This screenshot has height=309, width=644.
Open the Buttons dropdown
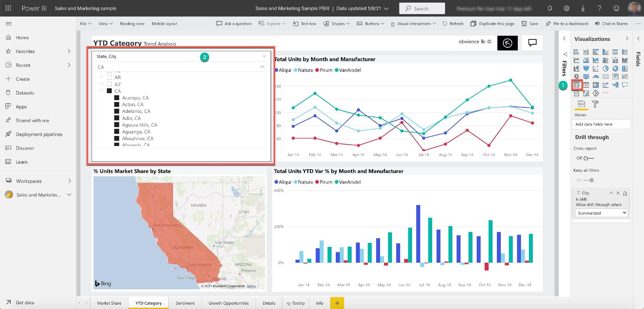(x=370, y=24)
